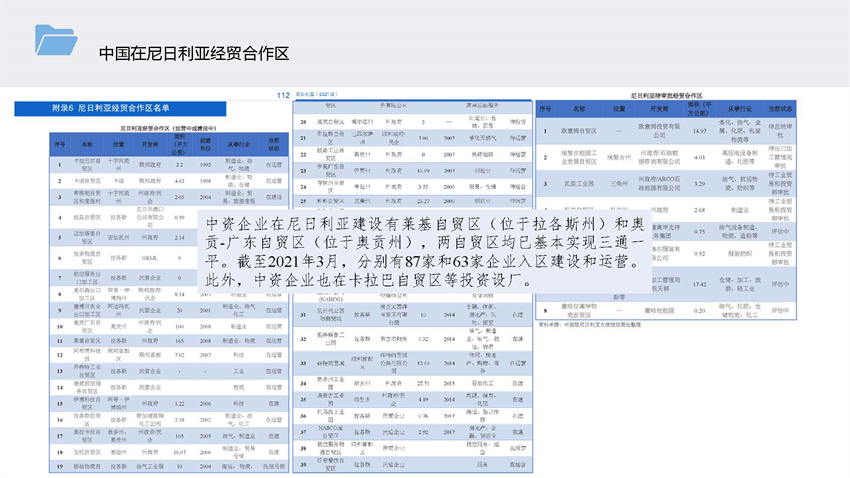The width and height of the screenshot is (850, 478).
Task: Click the 从事行业 header in the right table
Action: tap(739, 109)
